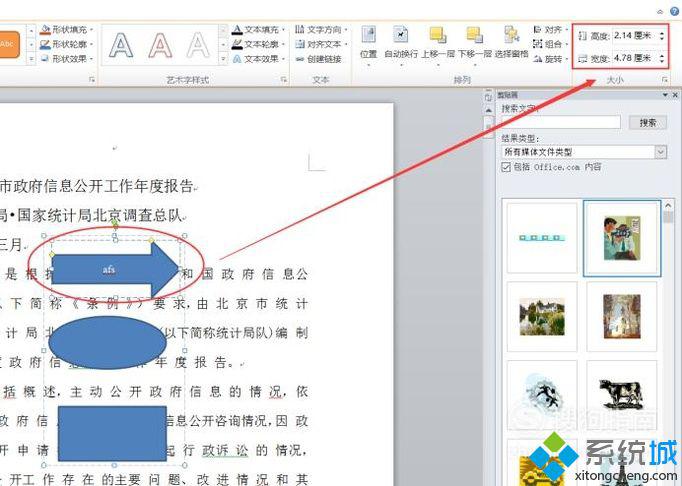Open the clip art pane options dropdown arrow
This screenshot has width=682, height=486.
click(x=665, y=95)
